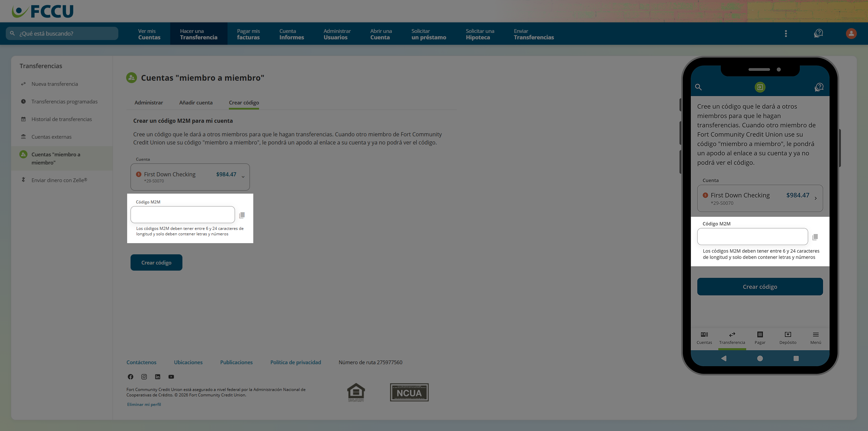
Task: Open Historial de transferencias in sidebar
Action: pyautogui.click(x=62, y=119)
